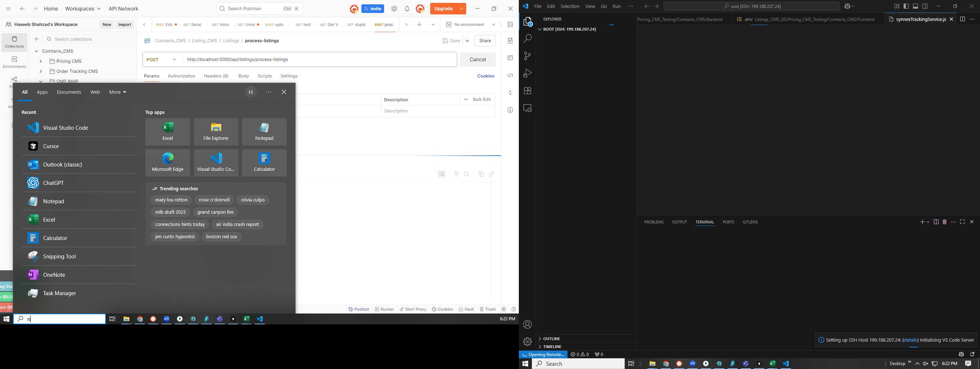Click the Cancel button for the request

point(477,60)
